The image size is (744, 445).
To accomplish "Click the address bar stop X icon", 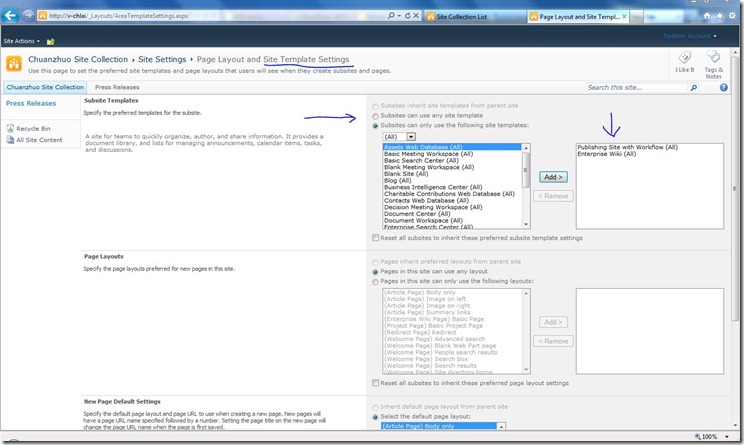I will click(x=416, y=16).
